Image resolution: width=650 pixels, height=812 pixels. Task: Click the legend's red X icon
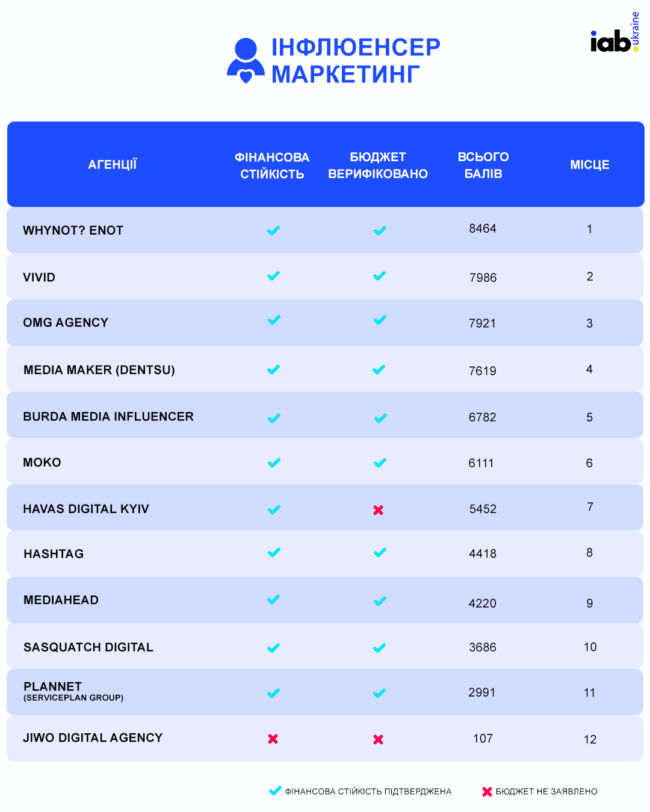487,792
